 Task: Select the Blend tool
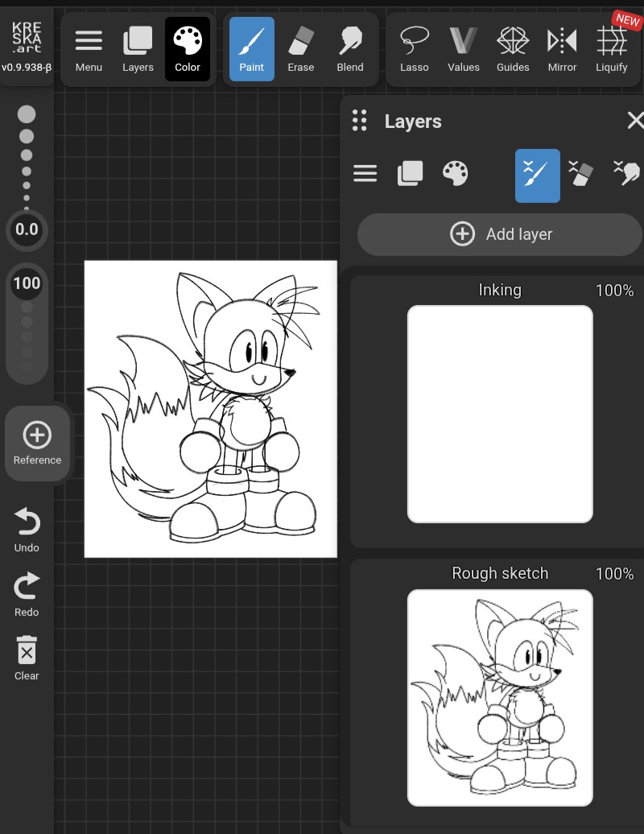350,49
